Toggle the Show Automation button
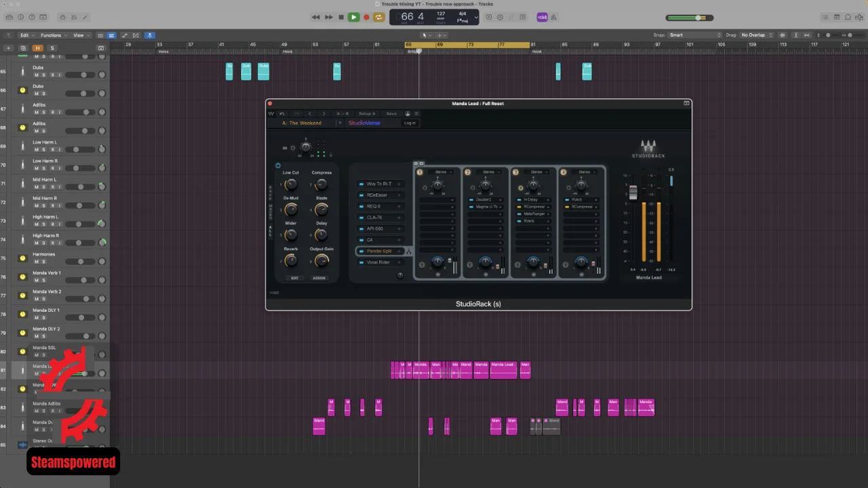The width and height of the screenshot is (868, 488). pyautogui.click(x=123, y=35)
